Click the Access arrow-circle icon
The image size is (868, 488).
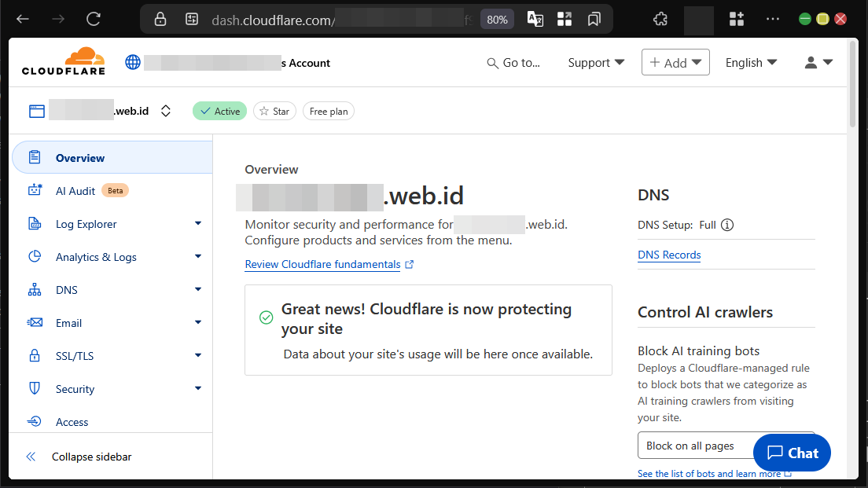(x=35, y=422)
